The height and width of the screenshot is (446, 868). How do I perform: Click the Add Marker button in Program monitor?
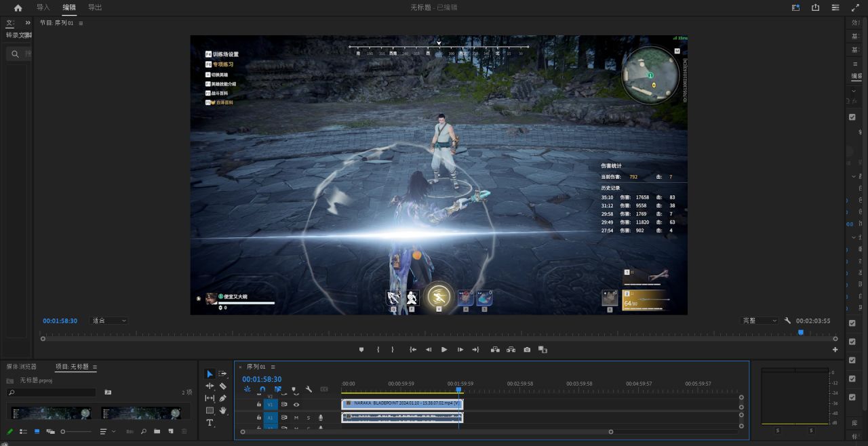[x=361, y=350]
